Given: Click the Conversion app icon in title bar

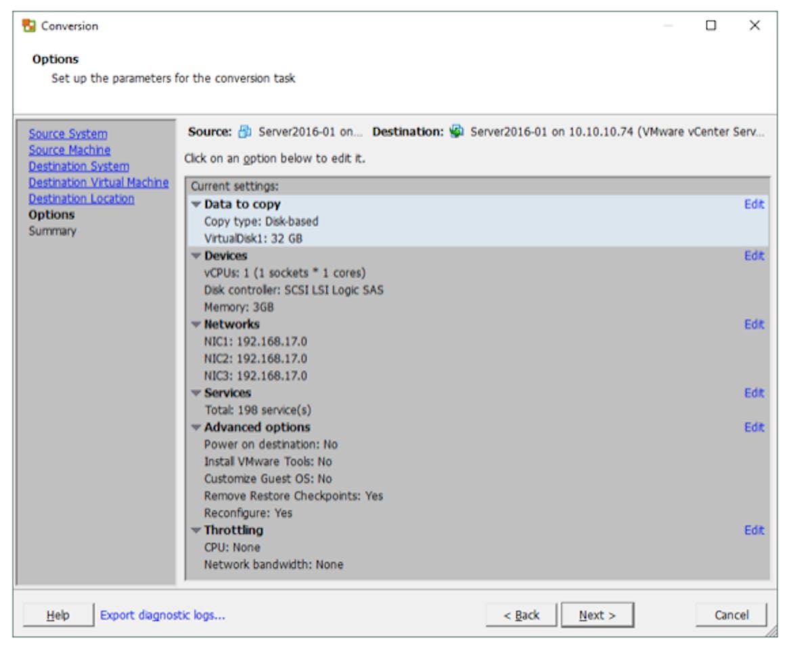Looking at the screenshot, I should [x=29, y=26].
